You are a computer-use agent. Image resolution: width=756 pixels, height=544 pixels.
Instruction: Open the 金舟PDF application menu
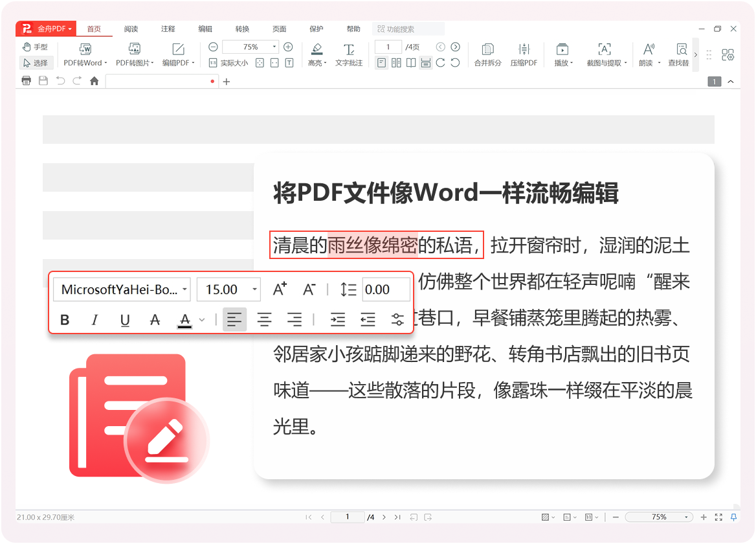(47, 29)
